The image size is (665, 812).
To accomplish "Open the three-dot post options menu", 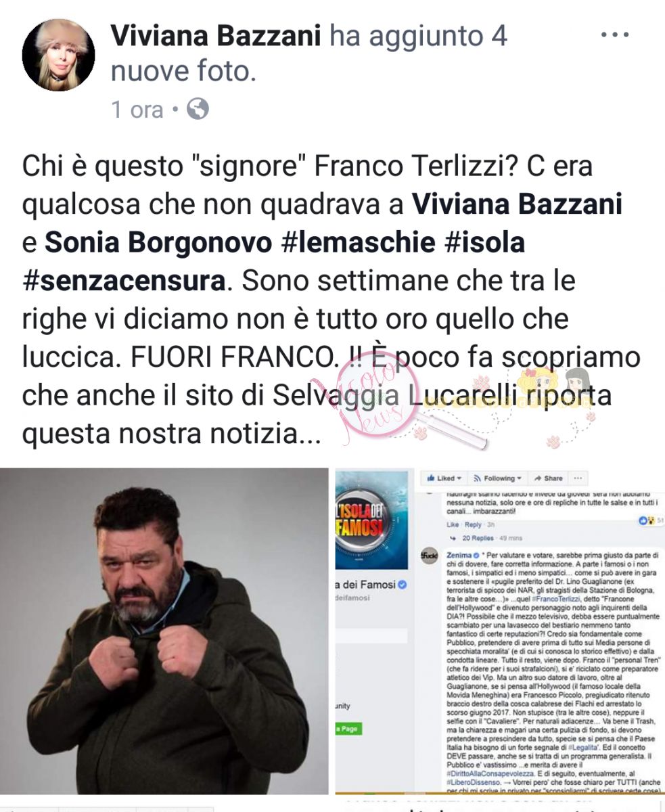I will pos(615,34).
